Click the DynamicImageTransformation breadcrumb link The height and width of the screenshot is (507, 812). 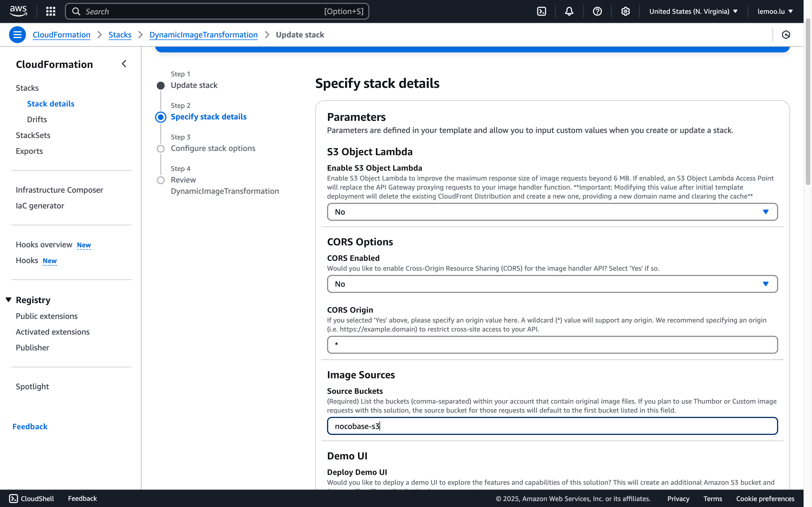(203, 35)
